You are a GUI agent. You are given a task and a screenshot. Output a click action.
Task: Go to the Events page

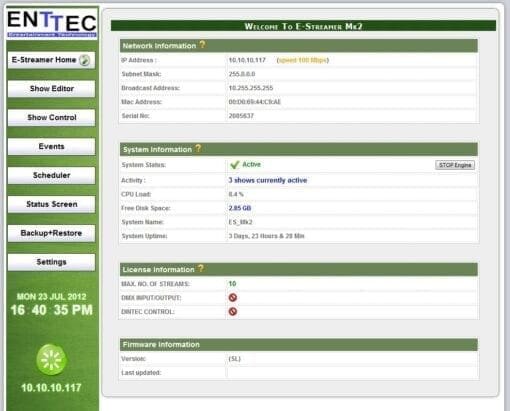click(x=51, y=146)
